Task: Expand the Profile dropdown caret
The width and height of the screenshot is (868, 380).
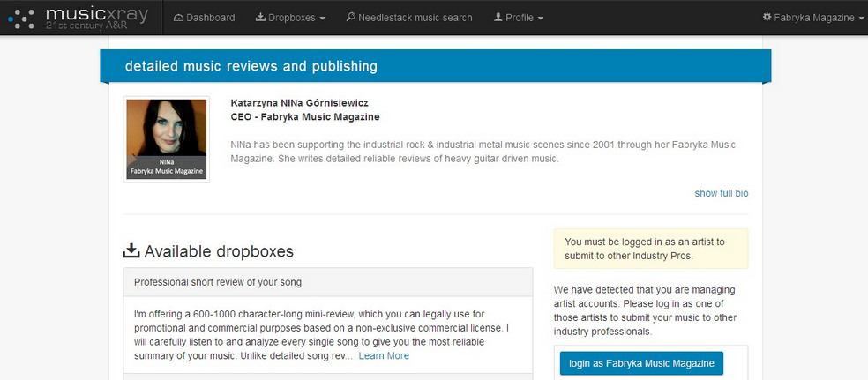Action: (x=540, y=19)
